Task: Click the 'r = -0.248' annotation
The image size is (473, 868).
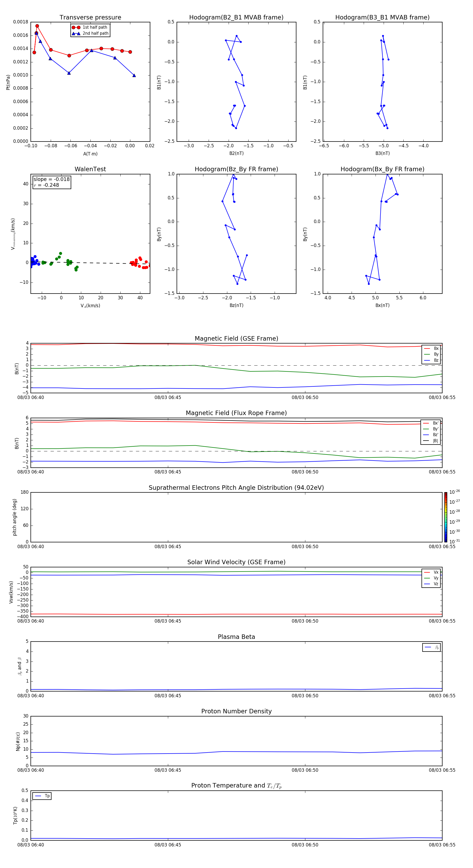Action: click(47, 185)
